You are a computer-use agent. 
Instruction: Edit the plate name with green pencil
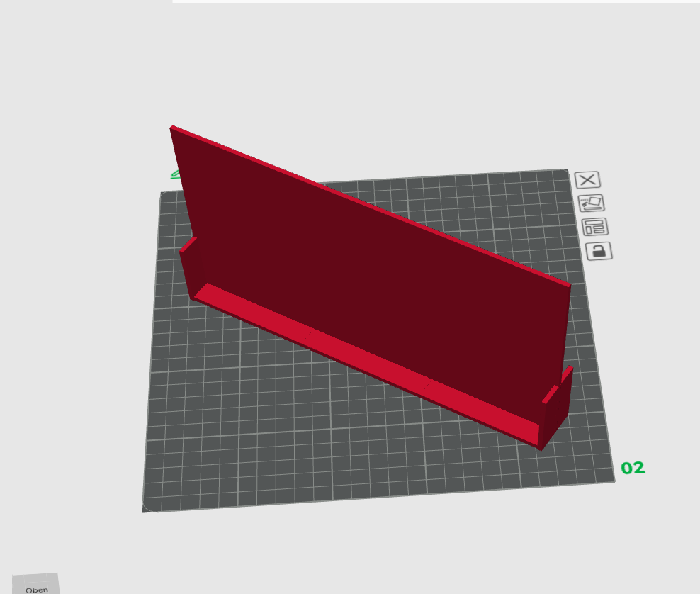176,174
